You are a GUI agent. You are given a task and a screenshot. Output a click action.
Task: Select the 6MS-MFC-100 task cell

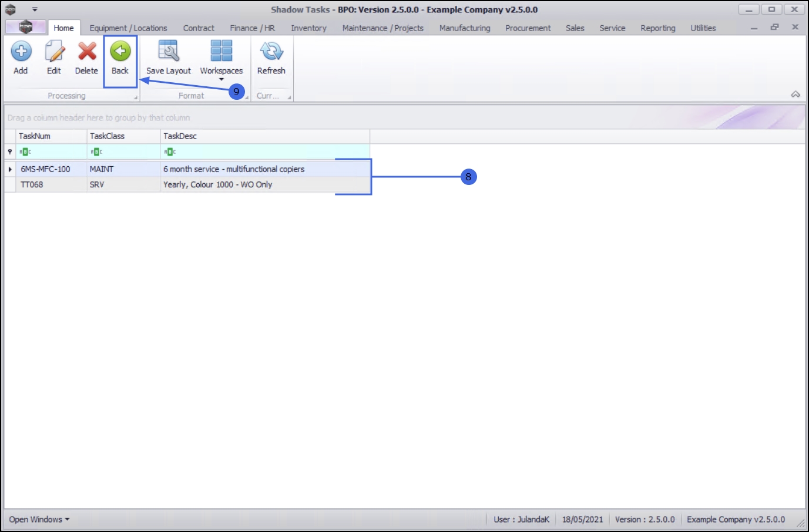pyautogui.click(x=52, y=169)
